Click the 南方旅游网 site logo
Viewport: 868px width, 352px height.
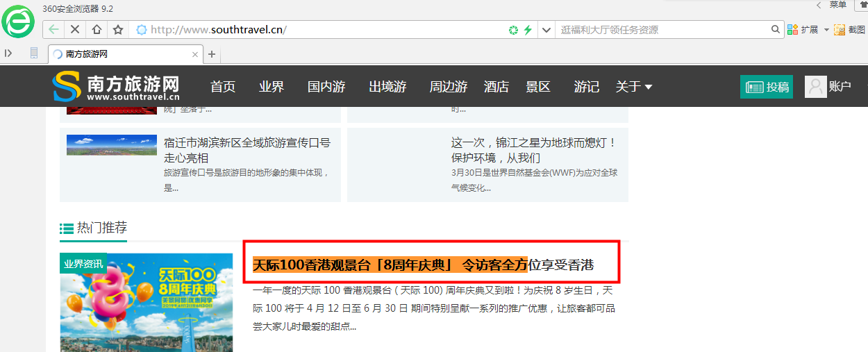click(x=117, y=87)
